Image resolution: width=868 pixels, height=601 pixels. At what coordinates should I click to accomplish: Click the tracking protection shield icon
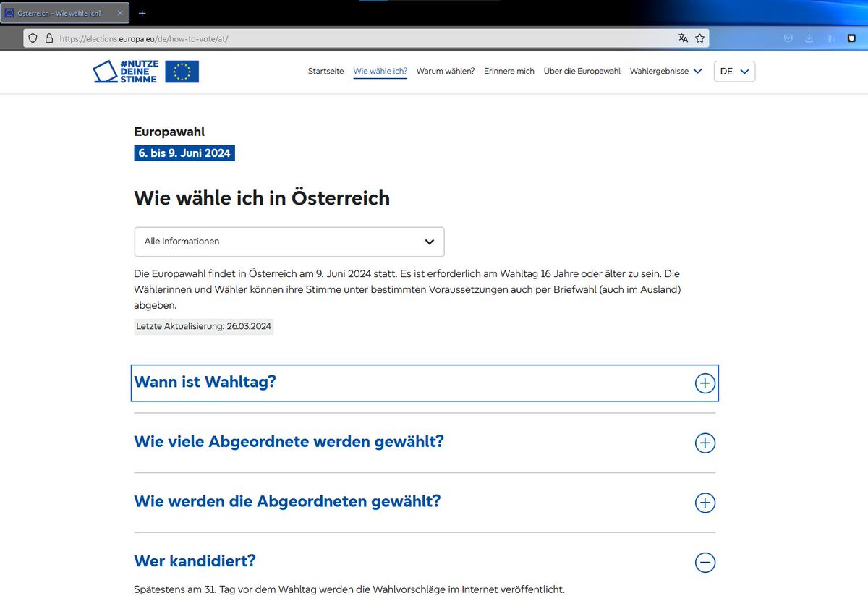(x=33, y=38)
